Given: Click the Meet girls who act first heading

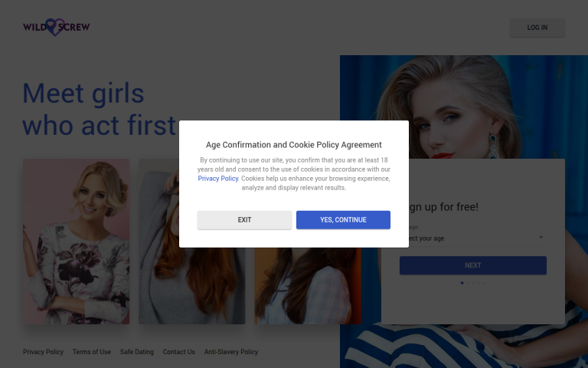Looking at the screenshot, I should coord(100,109).
